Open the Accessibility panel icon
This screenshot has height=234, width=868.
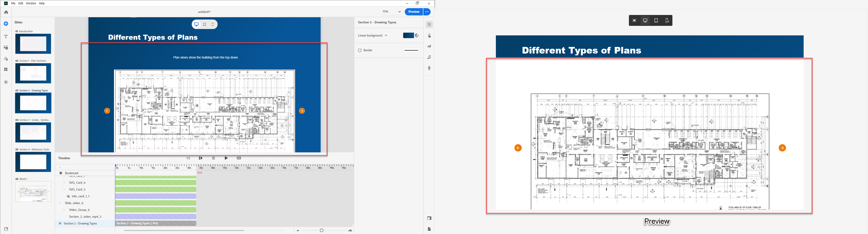[x=429, y=68]
